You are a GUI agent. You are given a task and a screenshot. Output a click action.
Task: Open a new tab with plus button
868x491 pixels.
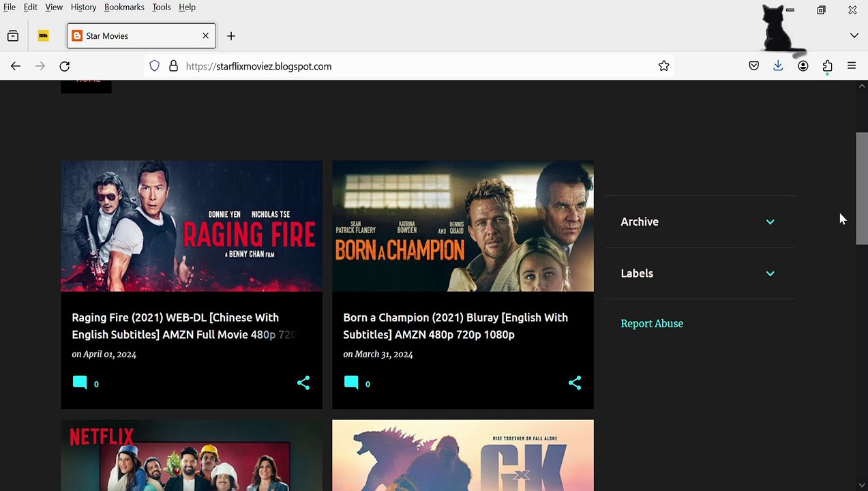[231, 36]
